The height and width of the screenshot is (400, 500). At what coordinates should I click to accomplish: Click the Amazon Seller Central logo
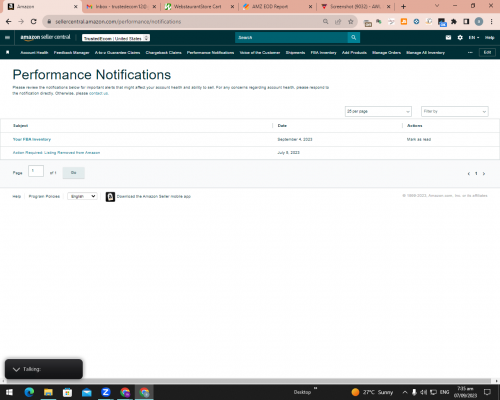tap(45, 37)
